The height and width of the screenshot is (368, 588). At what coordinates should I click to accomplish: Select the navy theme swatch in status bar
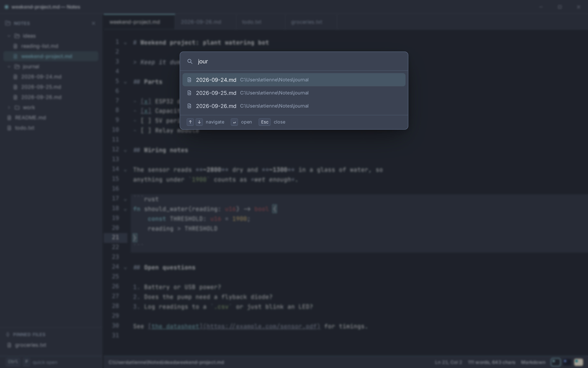567,362
